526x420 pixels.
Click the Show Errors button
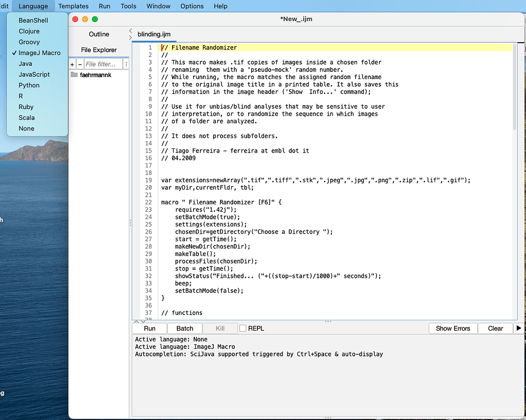tap(452, 328)
